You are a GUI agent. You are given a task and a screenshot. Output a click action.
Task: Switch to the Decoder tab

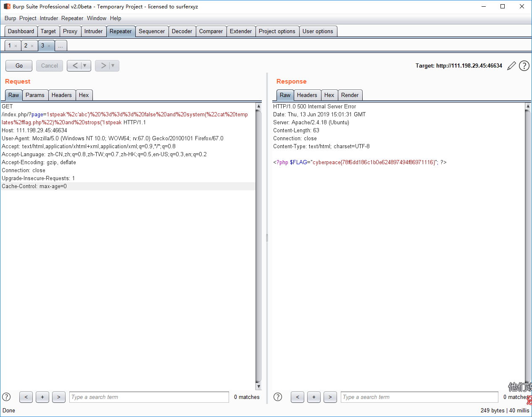pyautogui.click(x=182, y=31)
